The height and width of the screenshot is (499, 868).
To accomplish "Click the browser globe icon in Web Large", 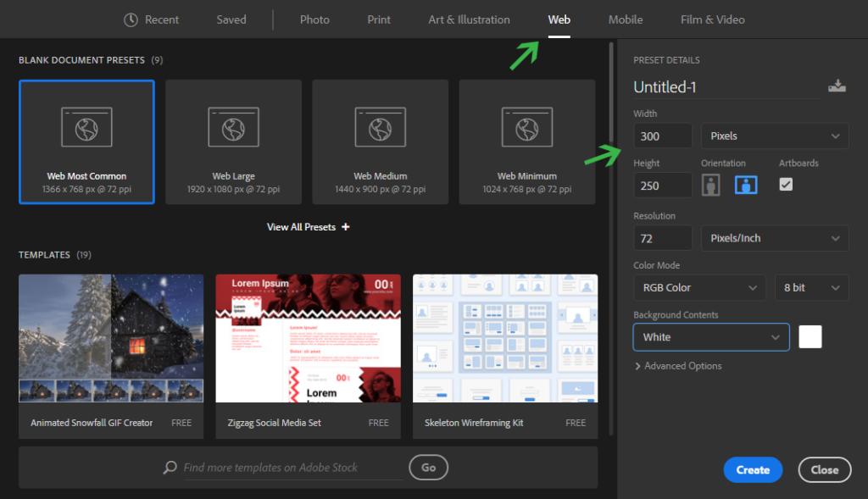I will coord(234,127).
